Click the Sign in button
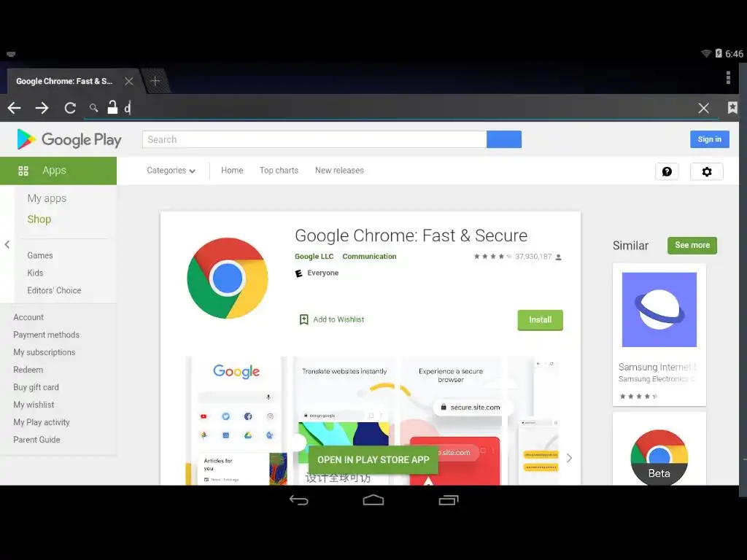 coord(709,139)
